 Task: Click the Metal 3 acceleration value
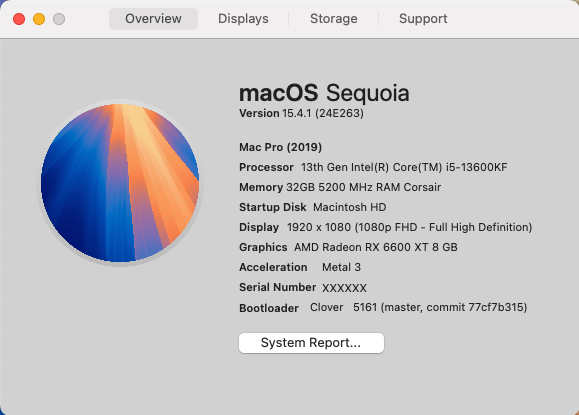[x=341, y=267]
